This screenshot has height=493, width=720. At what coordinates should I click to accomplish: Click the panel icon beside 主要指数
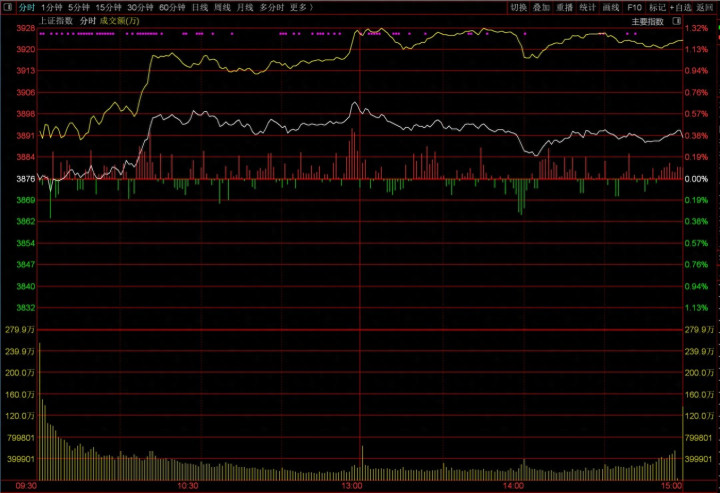(x=676, y=21)
